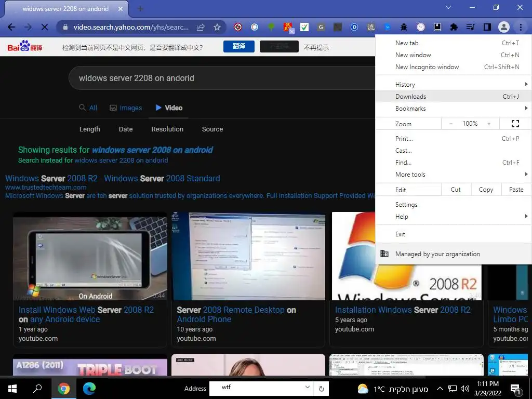
Task: Open the Extensions puzzle piece menu
Action: point(454,27)
